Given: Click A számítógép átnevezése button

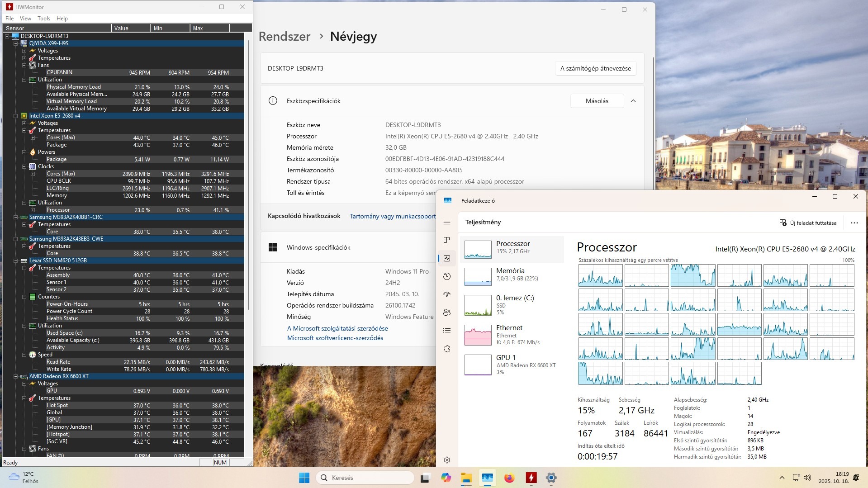Looking at the screenshot, I should coord(596,68).
